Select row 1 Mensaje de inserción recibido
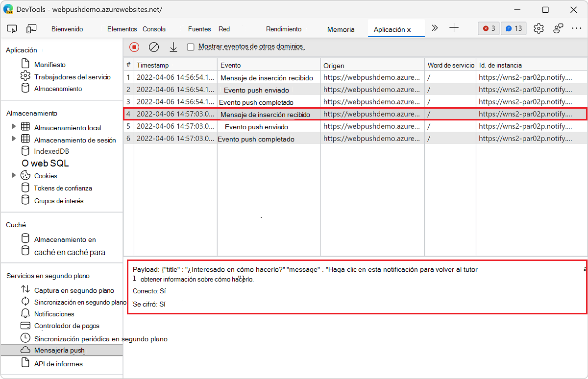588x379 pixels. pos(355,77)
